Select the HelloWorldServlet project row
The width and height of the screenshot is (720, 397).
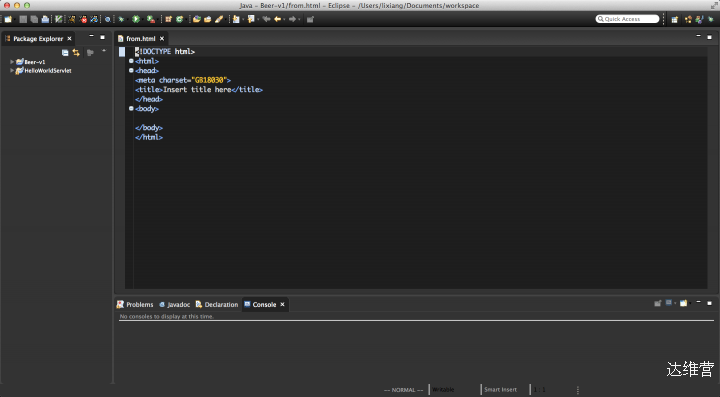coord(44,71)
